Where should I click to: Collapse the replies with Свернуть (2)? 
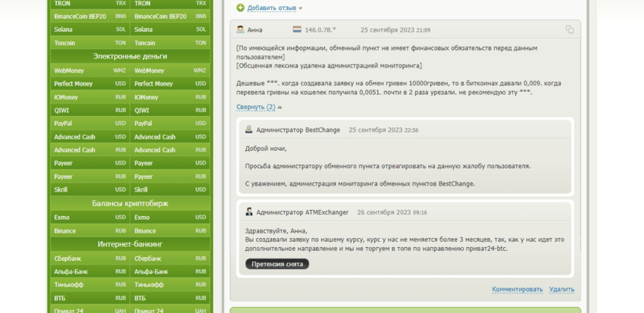coord(255,108)
